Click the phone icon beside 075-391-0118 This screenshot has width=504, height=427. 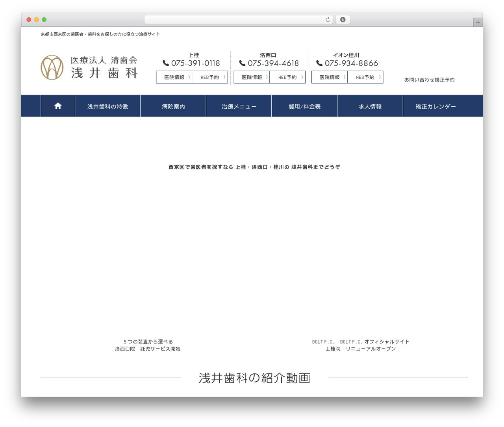(166, 63)
